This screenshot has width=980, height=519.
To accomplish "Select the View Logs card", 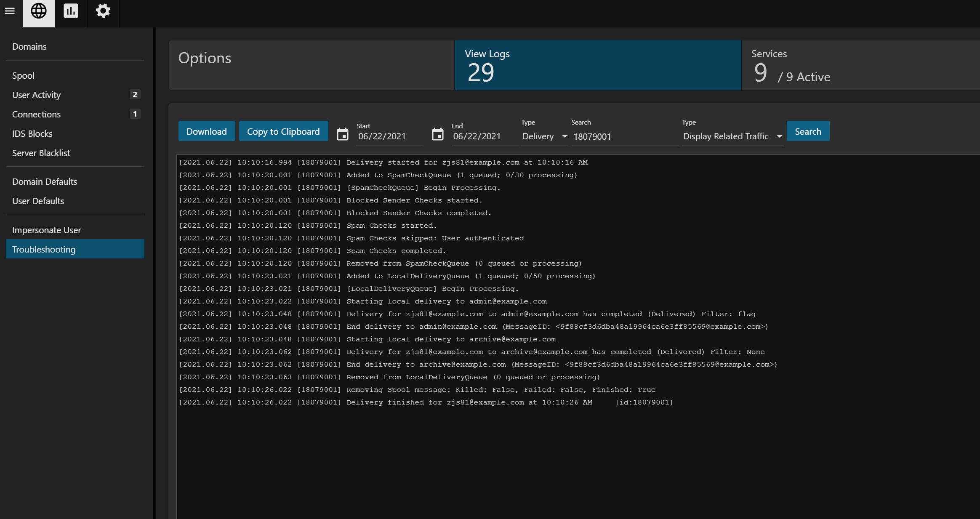I will point(598,65).
